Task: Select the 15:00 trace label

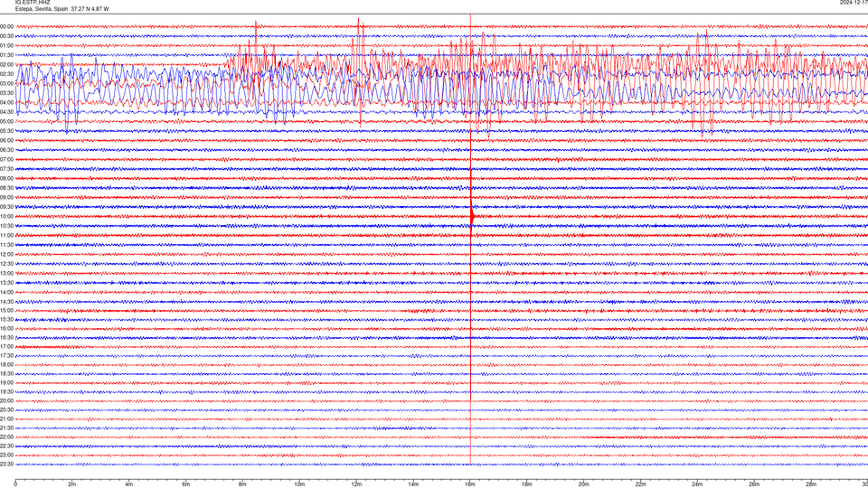Action: [x=6, y=310]
